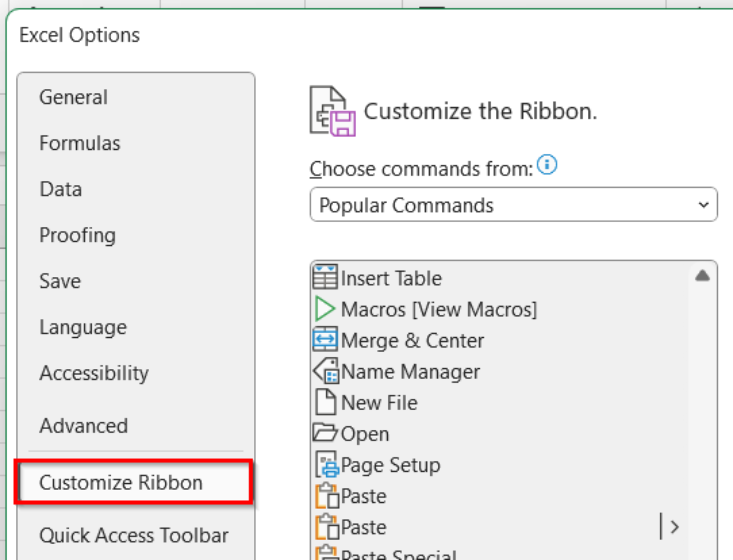Select the Insert Table command text
This screenshot has height=560, width=733.
(392, 278)
